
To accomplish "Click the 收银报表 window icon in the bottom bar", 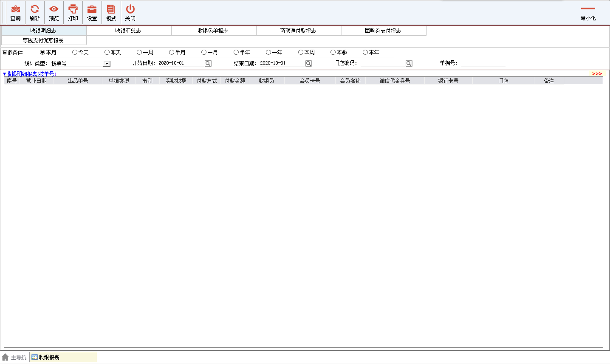I will [34, 357].
